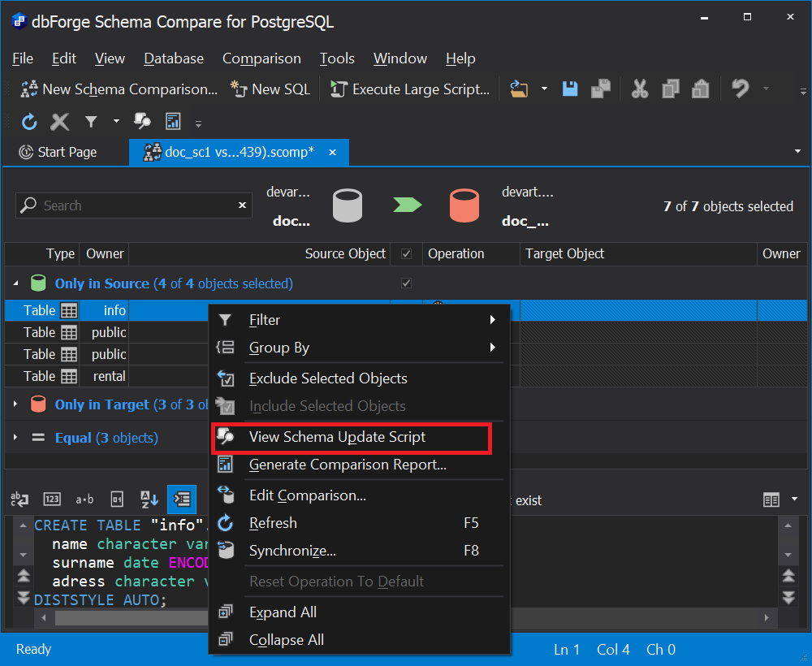Expand the Equal objects group
Screen dimensions: 812x666
[x=15, y=438]
